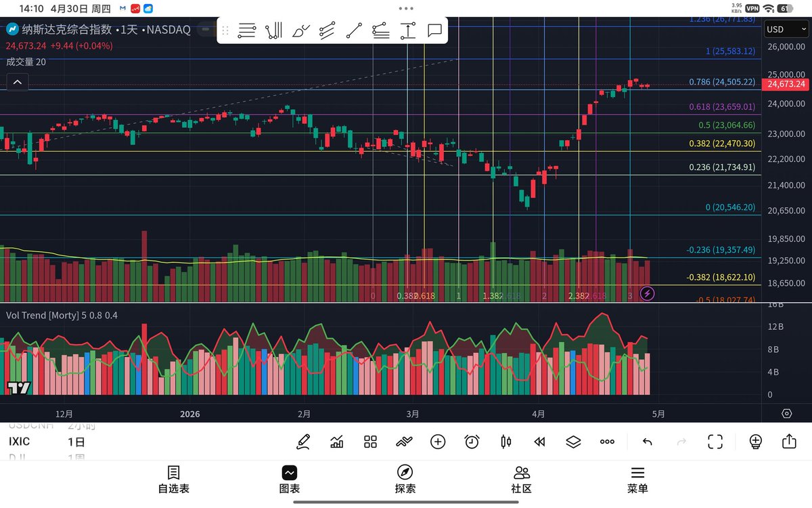This screenshot has width=812, height=508.
Task: Select the trend-based Fib time tool
Action: [274, 30]
